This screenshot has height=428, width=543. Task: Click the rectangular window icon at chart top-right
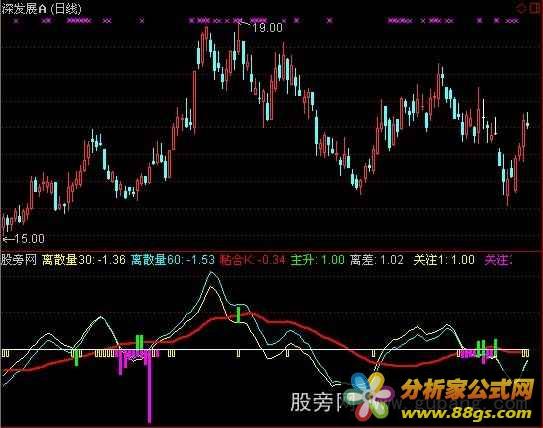click(x=535, y=8)
